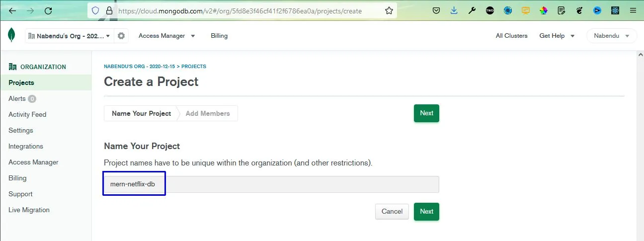
Task: Open the shield tracking protection icon
Action: [x=96, y=10]
